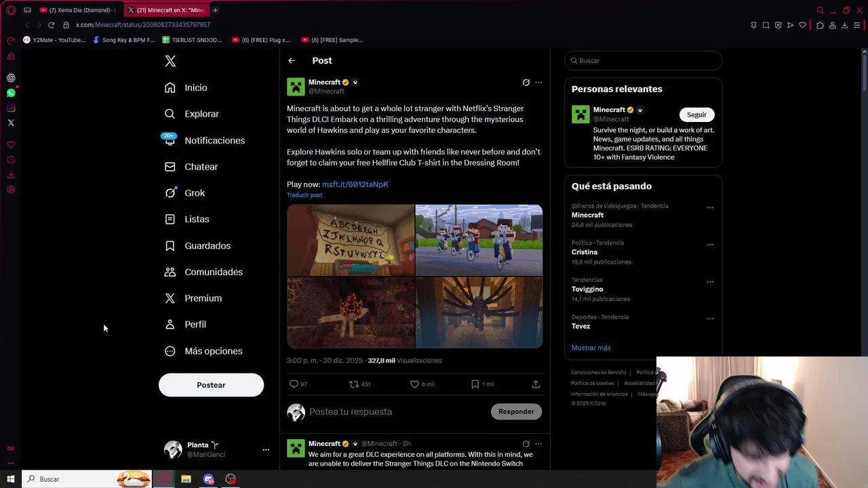868x488 pixels.
Task: Open the Song Key & BPM bookmark
Action: [124, 40]
